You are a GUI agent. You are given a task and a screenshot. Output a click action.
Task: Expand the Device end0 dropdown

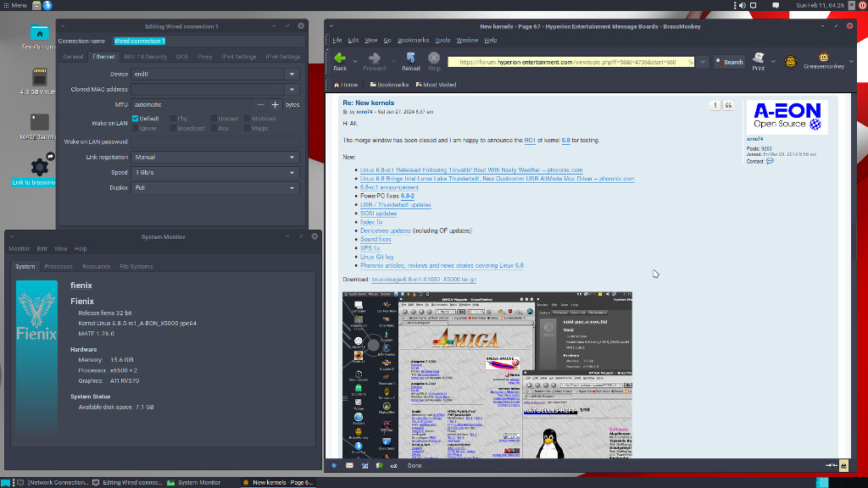click(x=292, y=75)
